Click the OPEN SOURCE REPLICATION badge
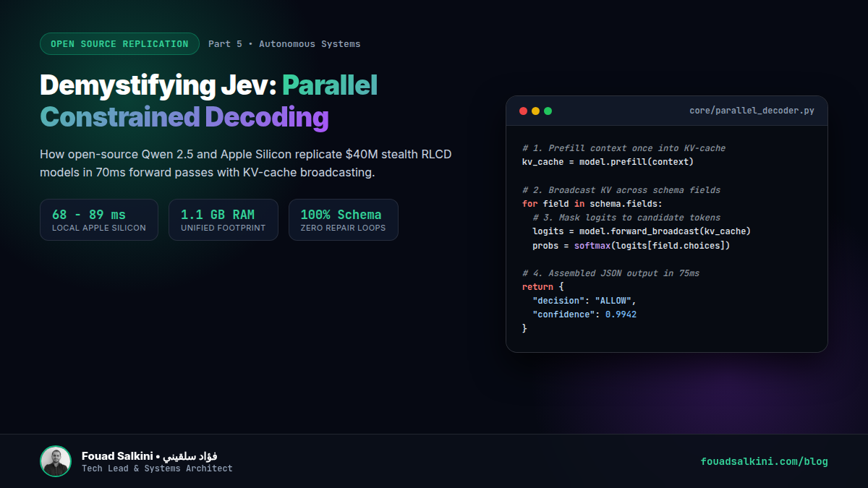This screenshot has width=868, height=488. point(119,44)
